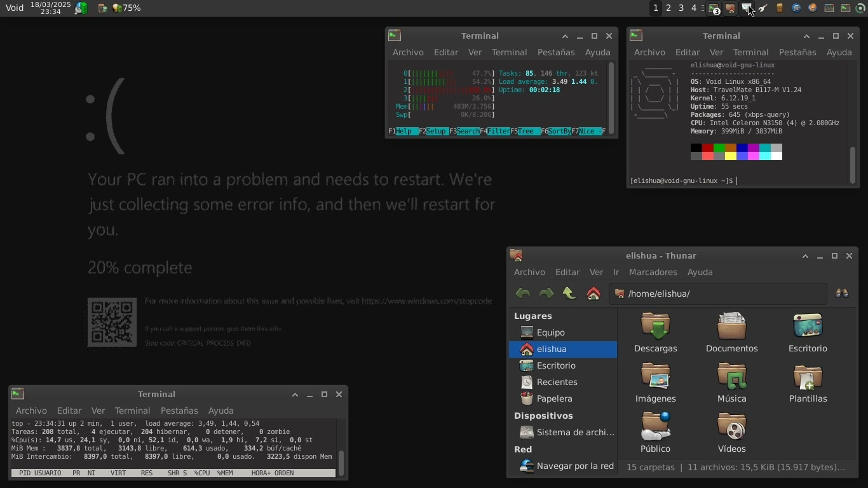Select Papelera in Thunar sidebar
The width and height of the screenshot is (868, 488).
(554, 398)
